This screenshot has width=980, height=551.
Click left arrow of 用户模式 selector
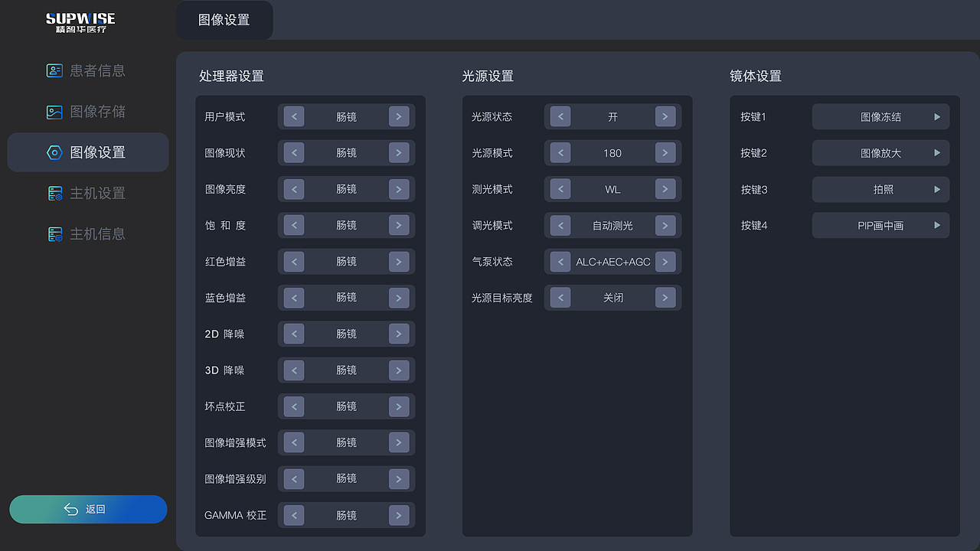tap(293, 116)
